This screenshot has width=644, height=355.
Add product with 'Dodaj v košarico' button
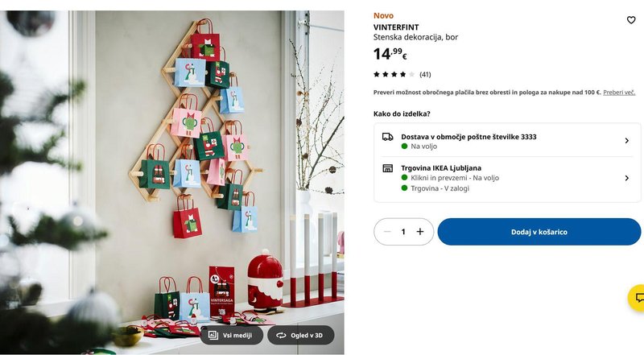click(x=539, y=232)
